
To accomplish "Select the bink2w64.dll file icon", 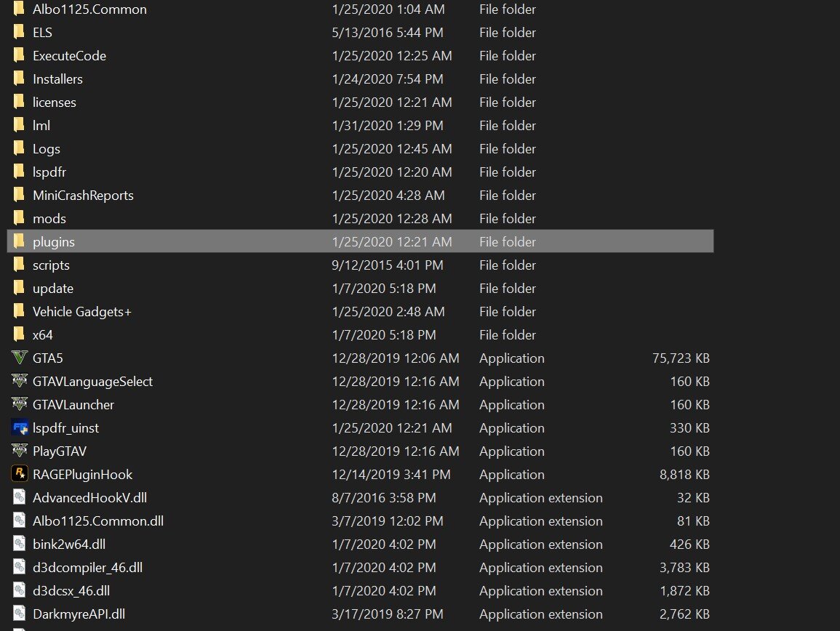I will tap(20, 544).
